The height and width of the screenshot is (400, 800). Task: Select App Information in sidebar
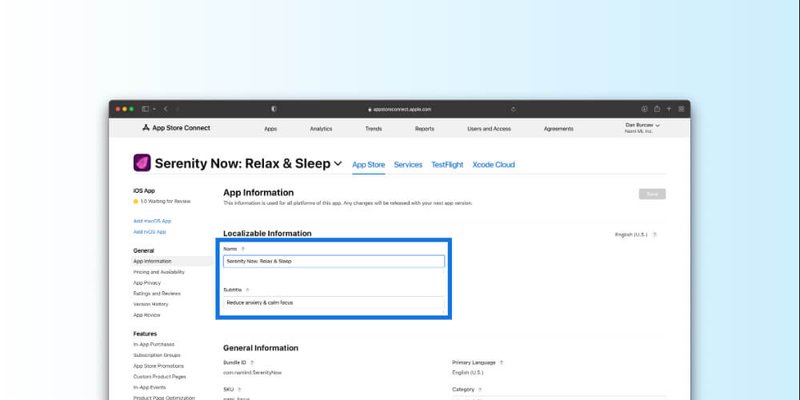click(172, 261)
